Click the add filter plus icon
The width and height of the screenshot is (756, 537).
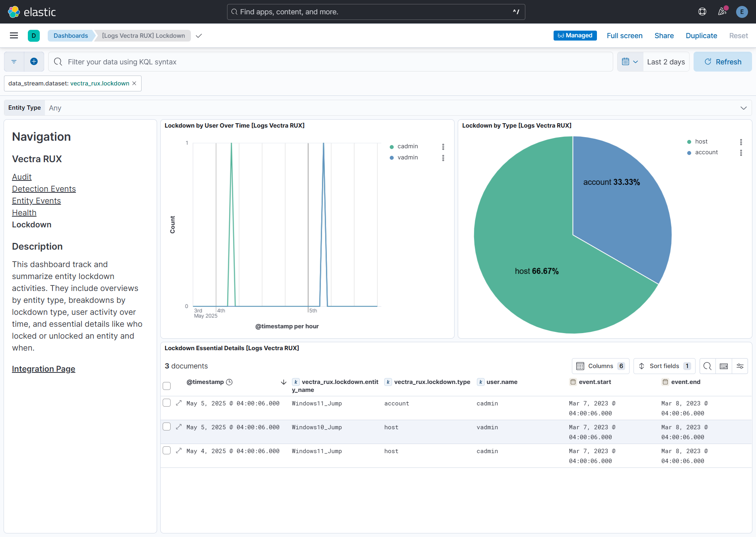click(x=34, y=62)
